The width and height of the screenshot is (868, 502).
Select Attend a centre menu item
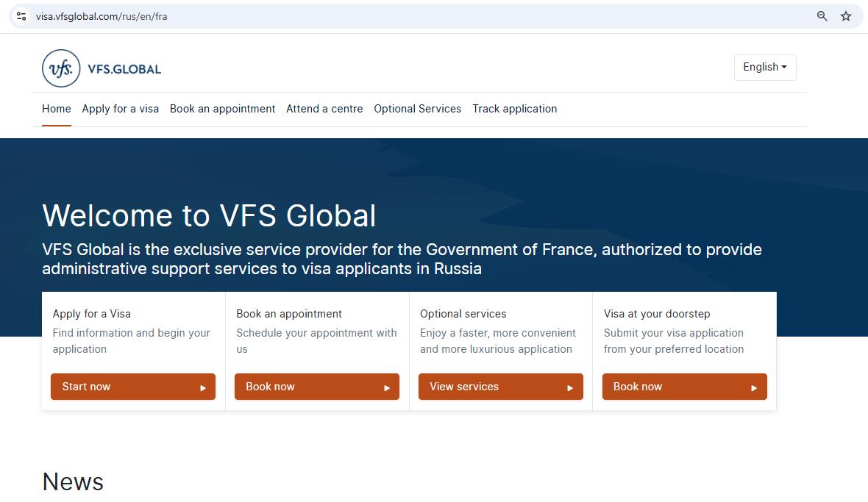click(x=324, y=109)
